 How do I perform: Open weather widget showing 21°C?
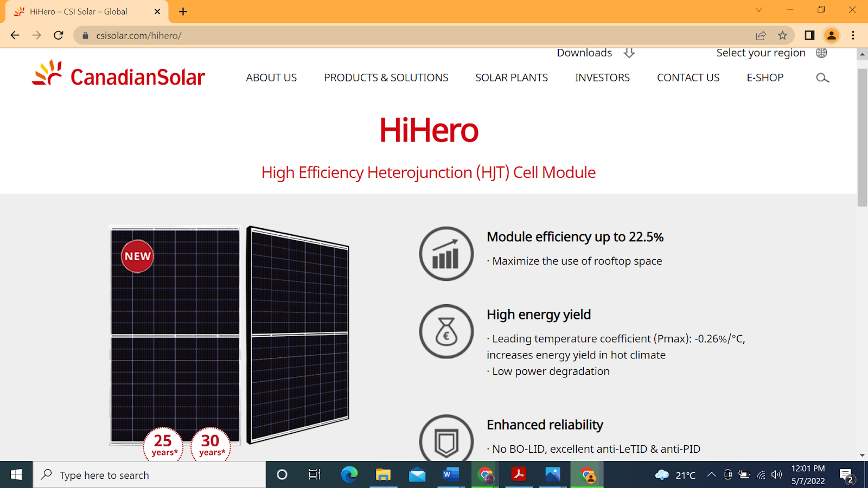point(675,475)
